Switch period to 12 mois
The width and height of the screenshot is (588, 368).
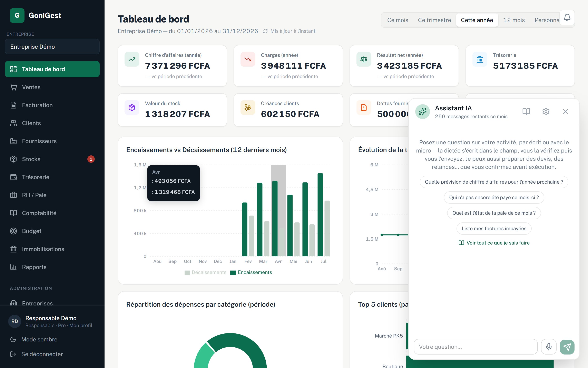coord(514,20)
